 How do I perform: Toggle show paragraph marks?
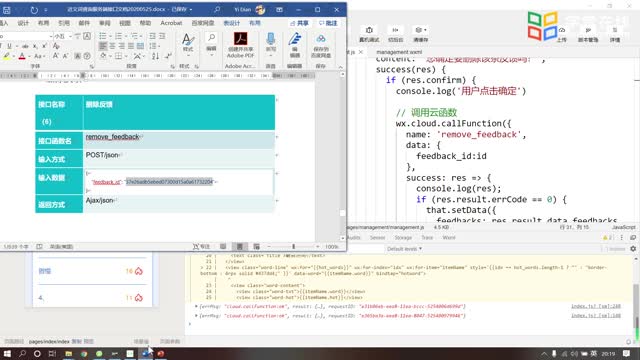click(x=168, y=56)
